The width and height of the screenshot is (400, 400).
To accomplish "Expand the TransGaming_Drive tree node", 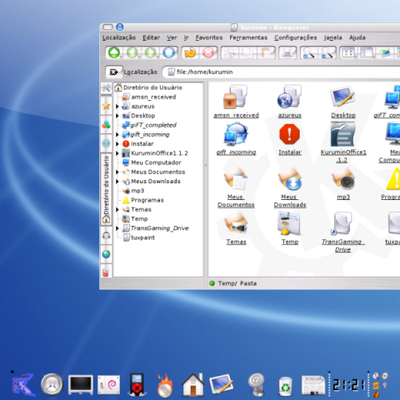I will (x=117, y=228).
